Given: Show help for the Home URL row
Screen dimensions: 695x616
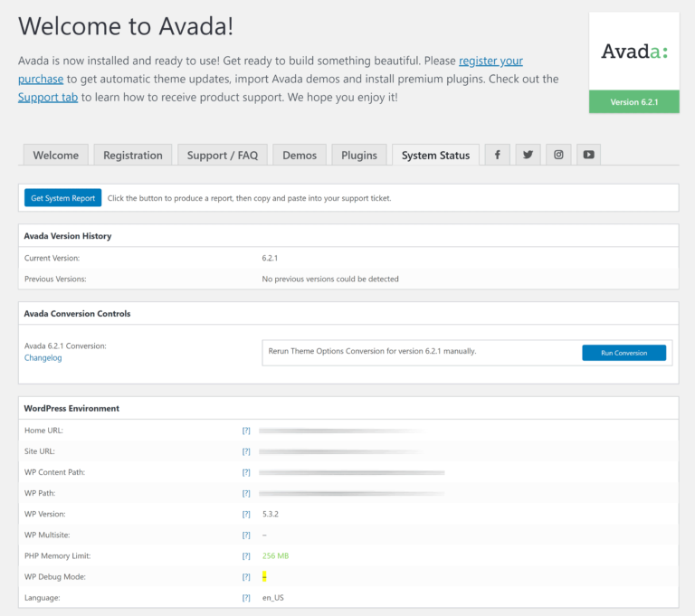Looking at the screenshot, I should tap(246, 431).
